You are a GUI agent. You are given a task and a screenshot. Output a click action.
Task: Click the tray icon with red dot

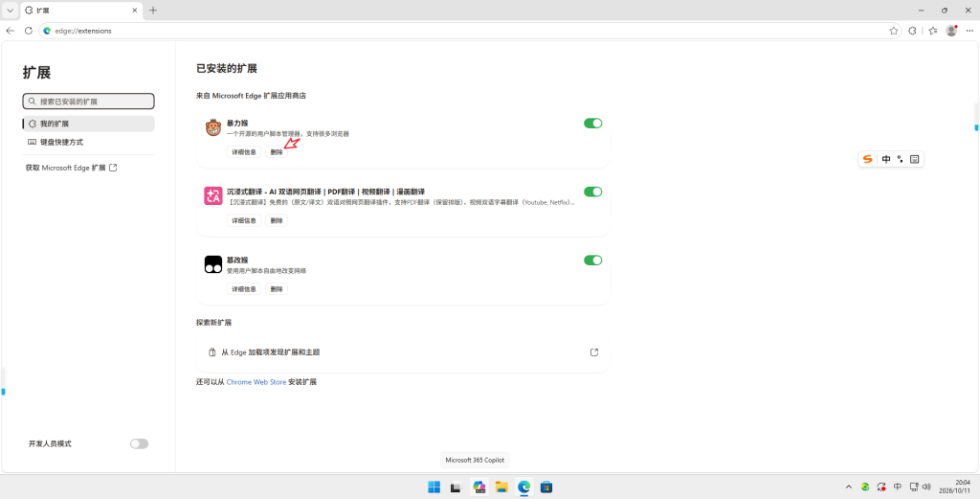tap(881, 487)
